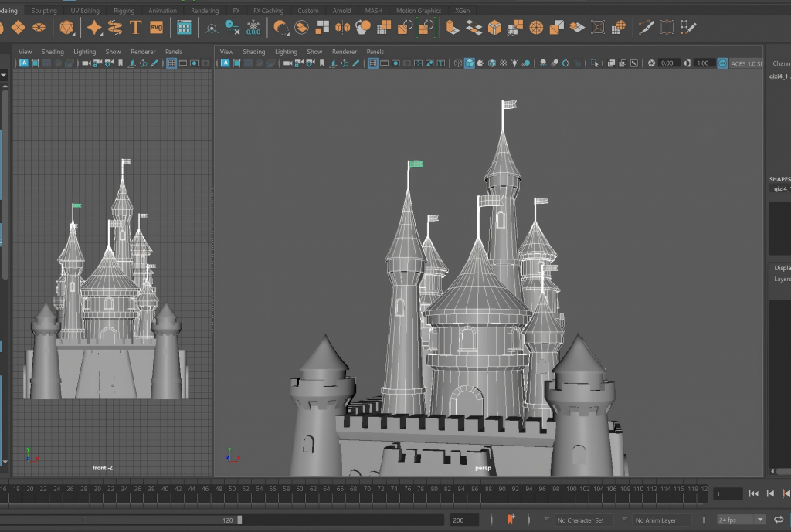791x532 pixels.
Task: Click the Center Pivot shelf icon
Action: 212,28
